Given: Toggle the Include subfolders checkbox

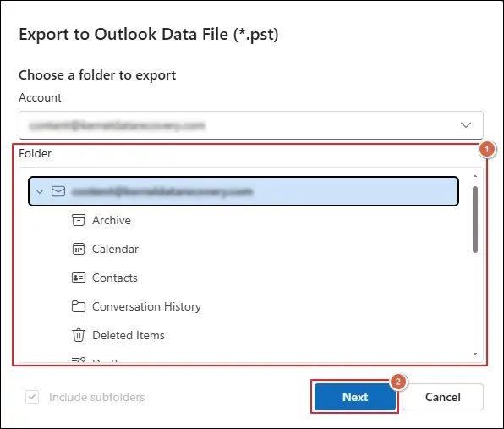Looking at the screenshot, I should coord(32,397).
